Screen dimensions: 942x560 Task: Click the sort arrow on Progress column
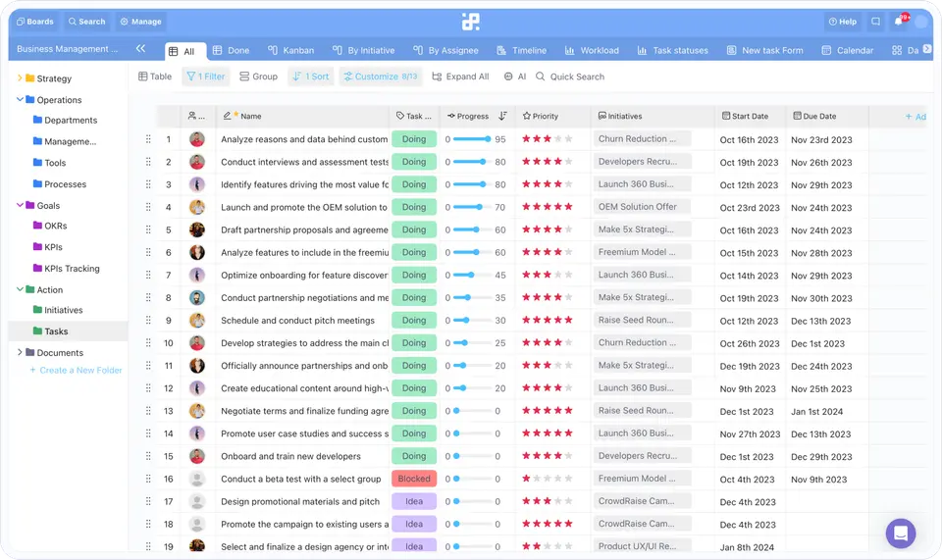(x=502, y=116)
